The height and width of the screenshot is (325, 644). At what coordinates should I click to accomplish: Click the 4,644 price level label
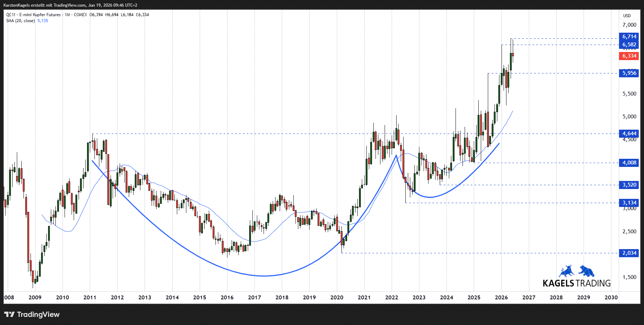(x=629, y=134)
